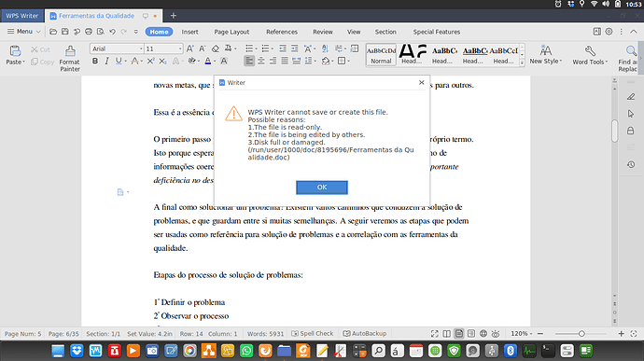
Task: Click the Print icon
Action: pyautogui.click(x=89, y=32)
